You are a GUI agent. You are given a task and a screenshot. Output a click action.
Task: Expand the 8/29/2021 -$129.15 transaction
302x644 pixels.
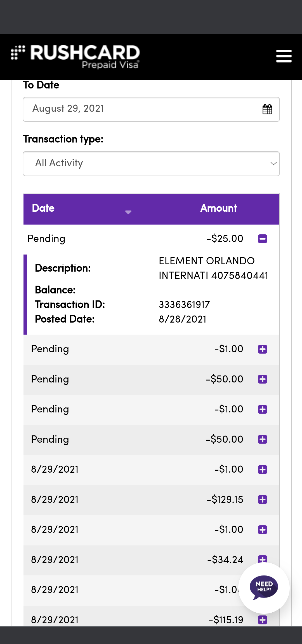262,500
